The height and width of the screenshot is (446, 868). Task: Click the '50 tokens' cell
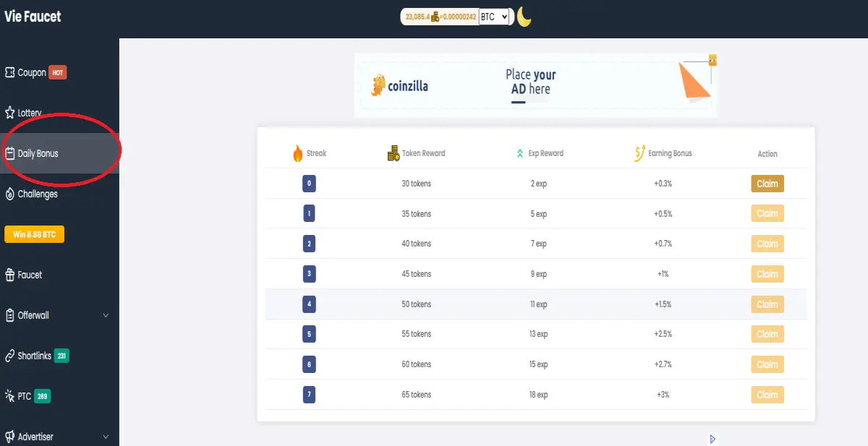point(416,304)
